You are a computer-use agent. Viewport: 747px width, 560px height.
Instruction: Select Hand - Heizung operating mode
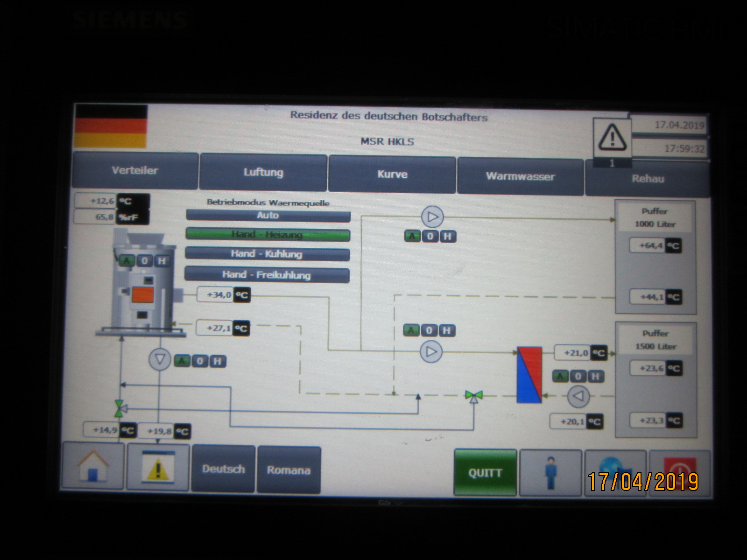pos(268,234)
